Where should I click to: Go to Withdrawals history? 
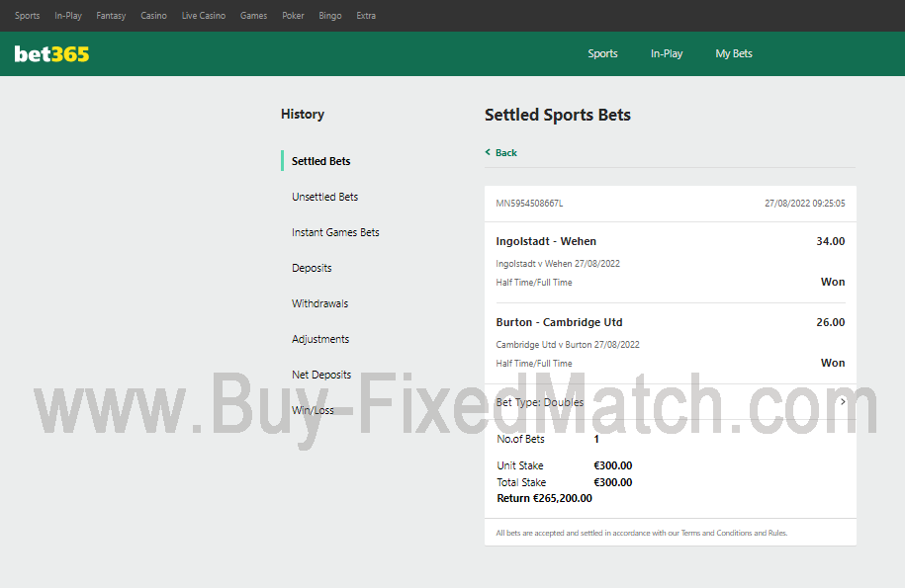[319, 303]
